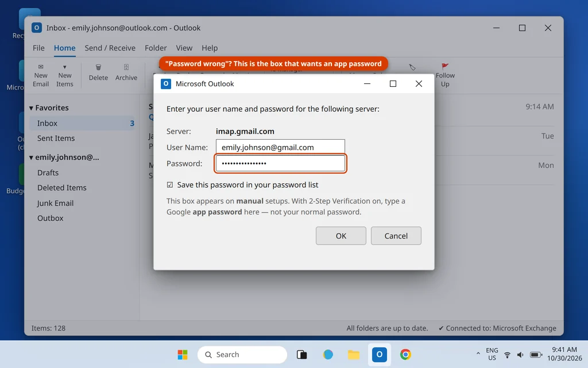Click the Wi-Fi icon in the system tray

(507, 355)
